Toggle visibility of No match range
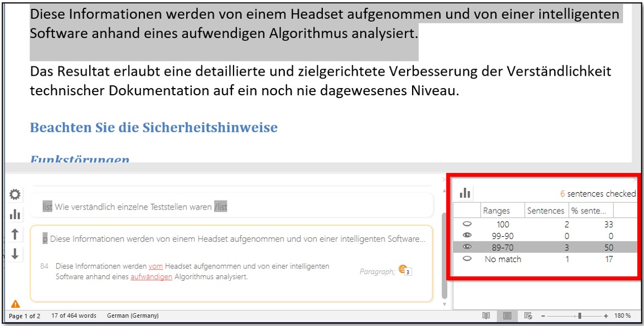644x326 pixels. (467, 259)
